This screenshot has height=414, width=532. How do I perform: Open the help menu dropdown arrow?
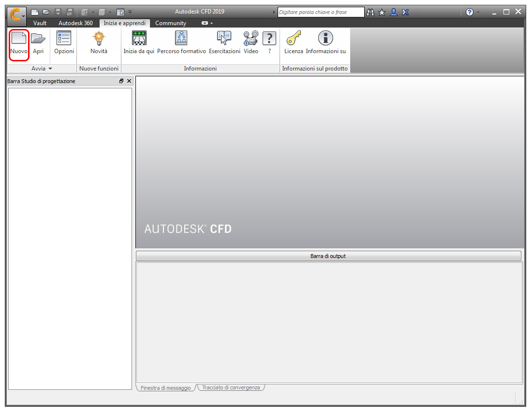478,13
